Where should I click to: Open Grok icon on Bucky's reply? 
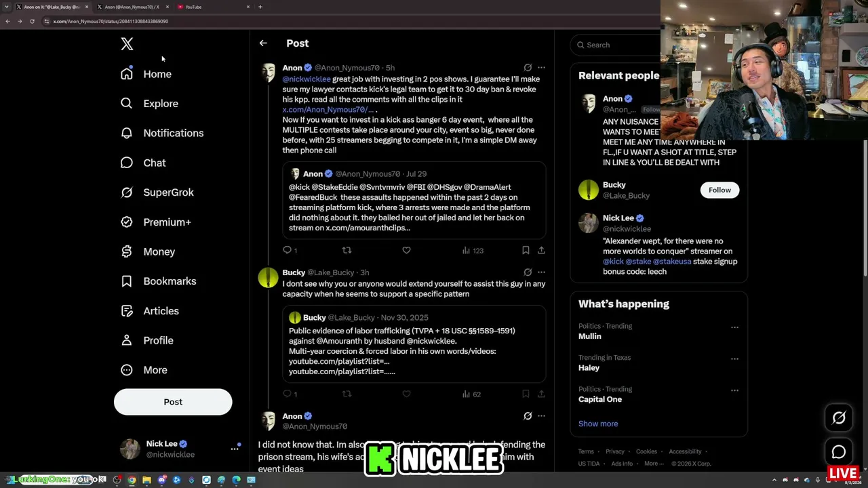[x=528, y=272]
